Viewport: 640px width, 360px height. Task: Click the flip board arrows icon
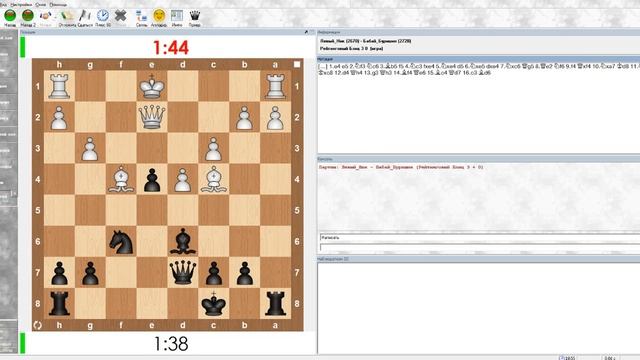[x=38, y=325]
